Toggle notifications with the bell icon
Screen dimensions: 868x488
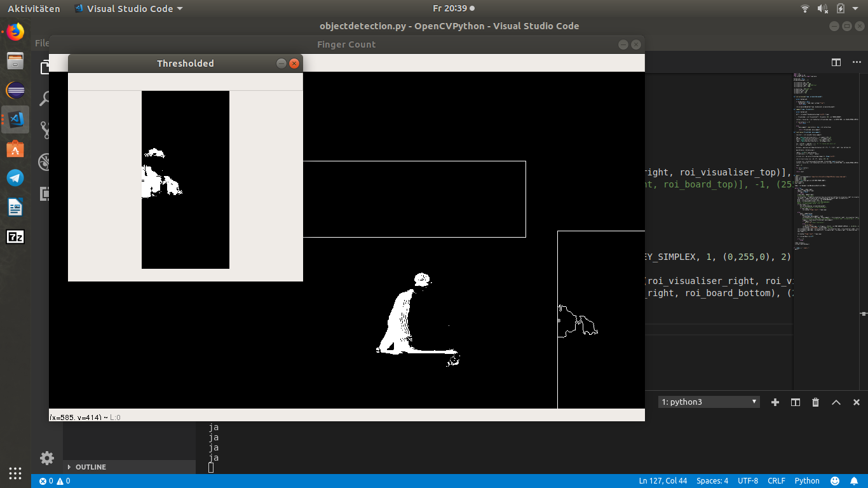click(x=853, y=481)
